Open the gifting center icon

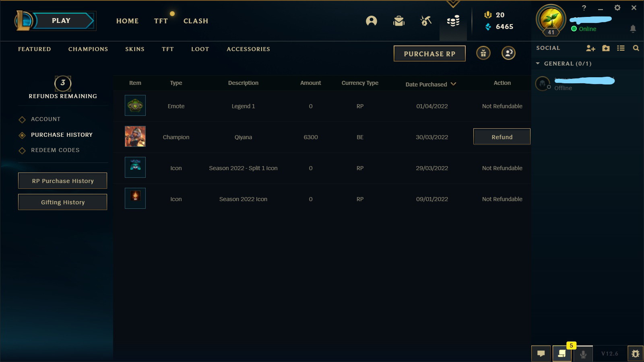click(x=483, y=53)
